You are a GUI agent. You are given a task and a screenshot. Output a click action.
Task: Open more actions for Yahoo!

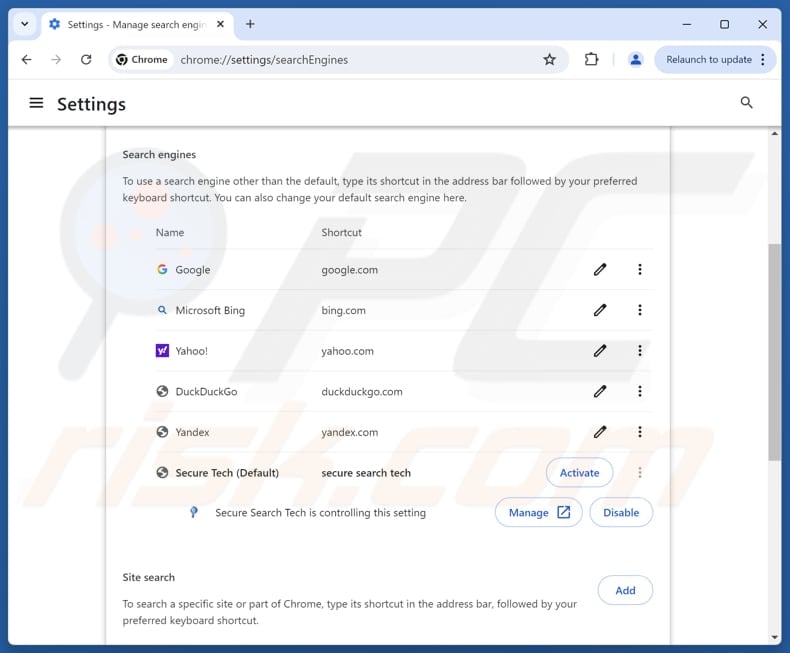click(640, 351)
